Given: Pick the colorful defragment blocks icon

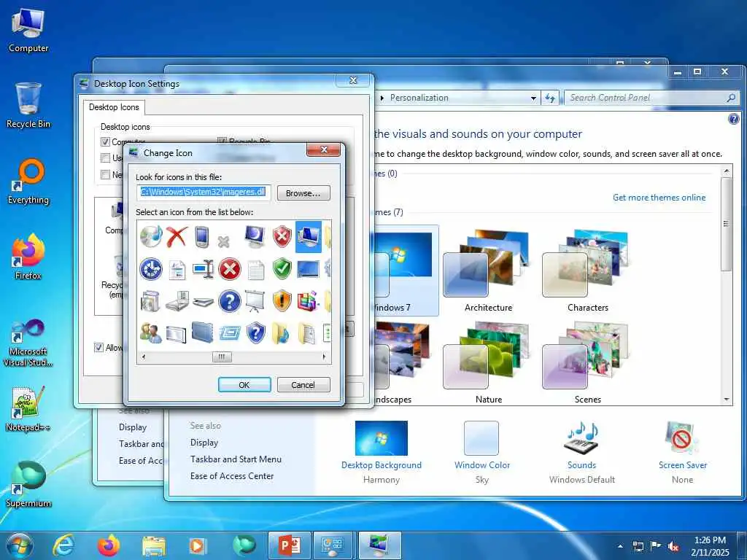Looking at the screenshot, I should pyautogui.click(x=309, y=301).
